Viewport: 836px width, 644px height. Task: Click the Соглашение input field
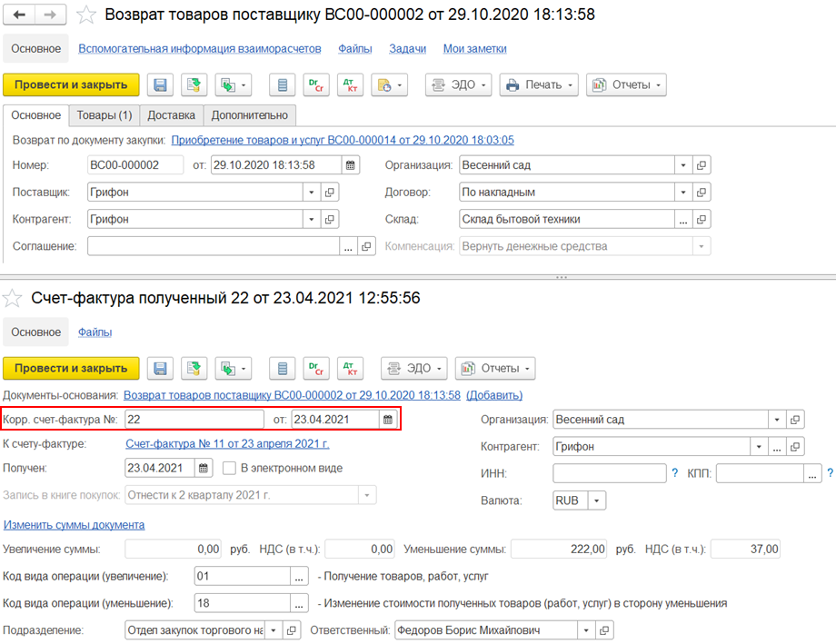pos(214,246)
